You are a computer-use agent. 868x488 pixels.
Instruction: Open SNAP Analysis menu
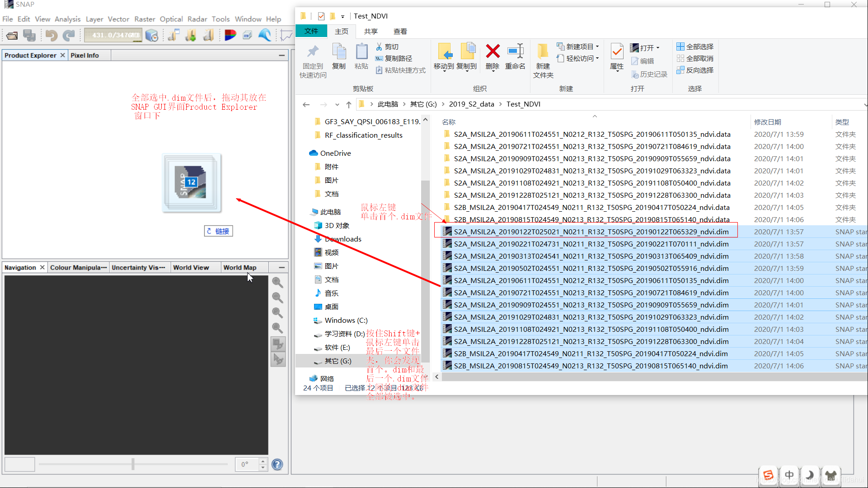[x=67, y=19]
